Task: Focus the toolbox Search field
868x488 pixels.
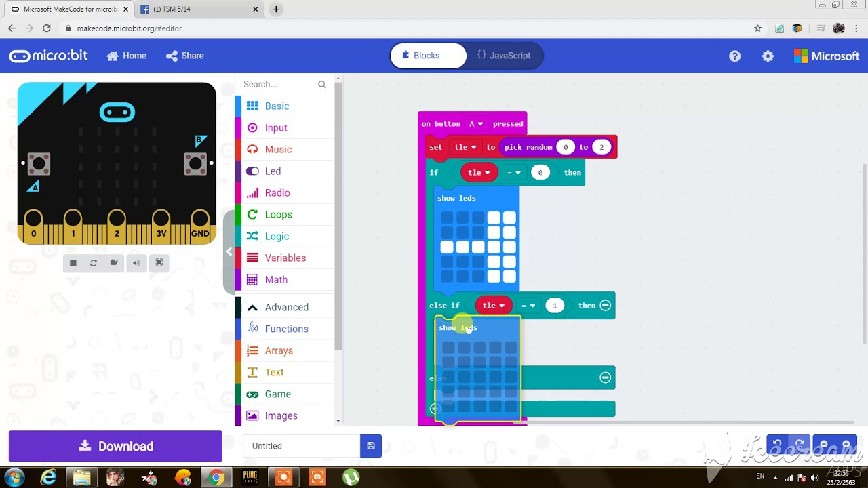Action: point(278,84)
